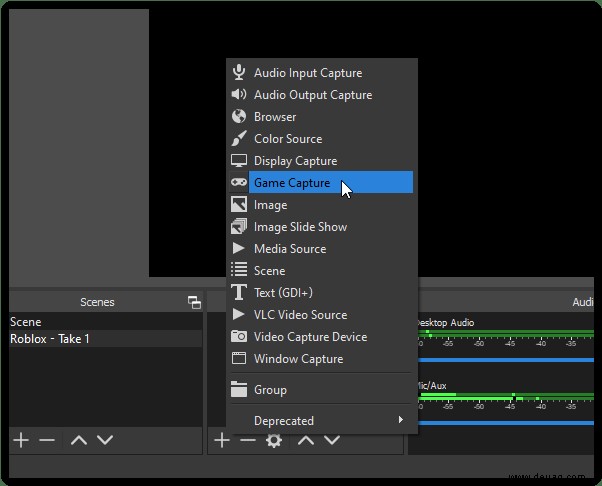
Task: Click the Desktop Audio blue volume slider
Action: point(506,360)
